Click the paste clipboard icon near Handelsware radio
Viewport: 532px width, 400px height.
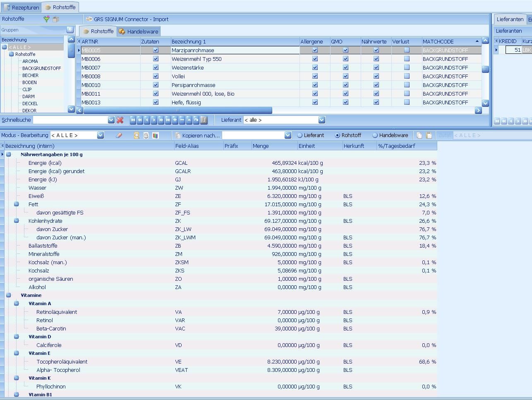coord(429,135)
